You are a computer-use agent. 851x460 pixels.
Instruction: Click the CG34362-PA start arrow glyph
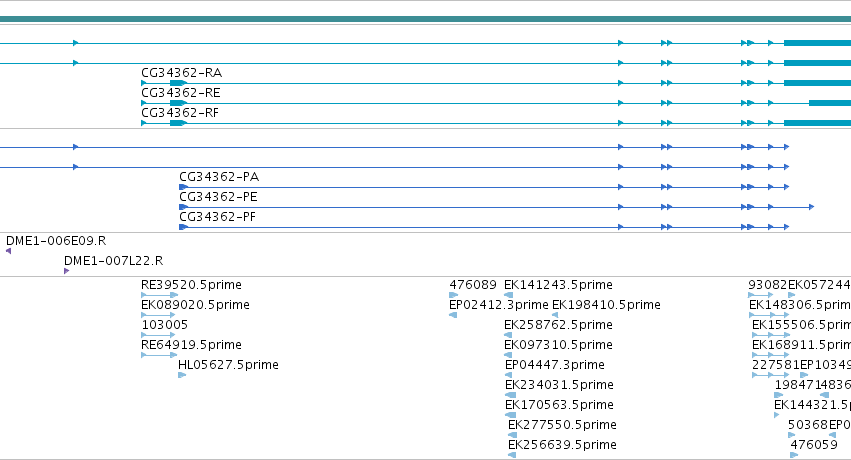183,187
